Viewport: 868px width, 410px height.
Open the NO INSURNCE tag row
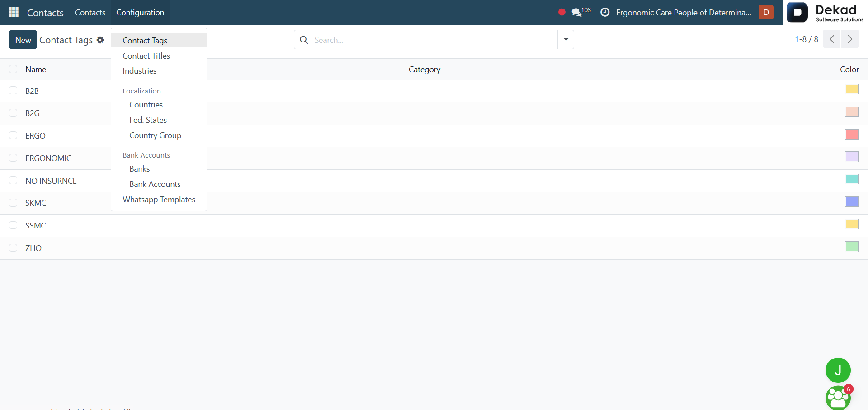(x=434, y=181)
